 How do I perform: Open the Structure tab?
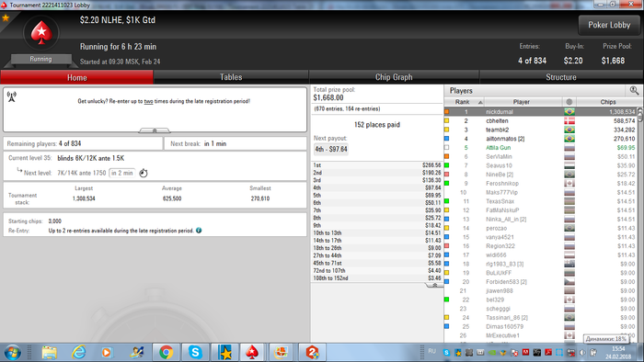pos(560,77)
